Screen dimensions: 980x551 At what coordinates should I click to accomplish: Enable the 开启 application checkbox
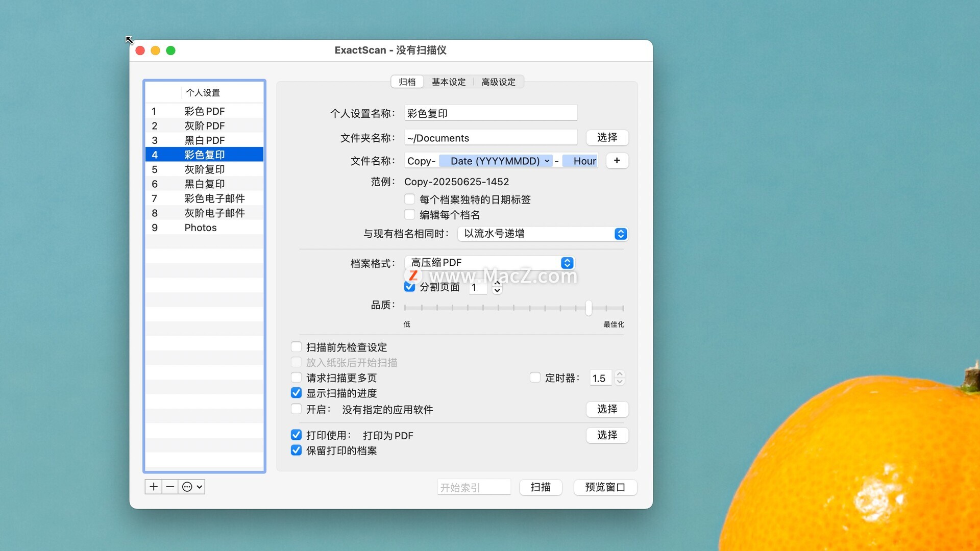296,409
